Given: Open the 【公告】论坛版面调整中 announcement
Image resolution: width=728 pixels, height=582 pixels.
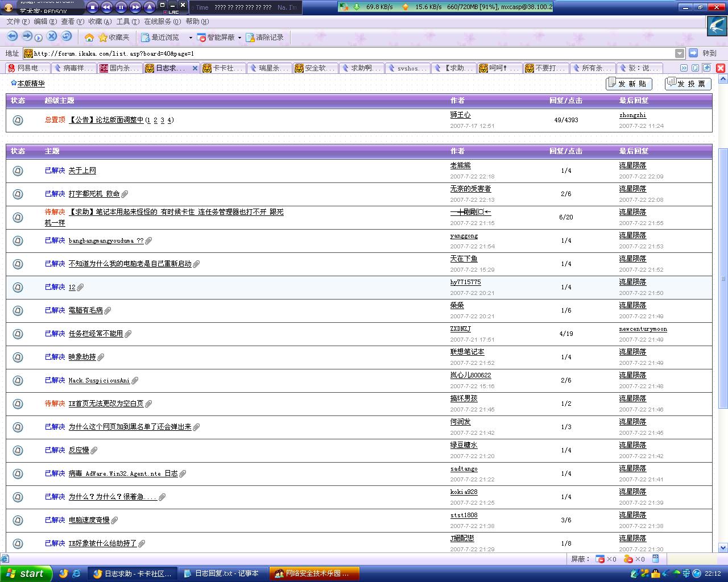Looking at the screenshot, I should 106,120.
